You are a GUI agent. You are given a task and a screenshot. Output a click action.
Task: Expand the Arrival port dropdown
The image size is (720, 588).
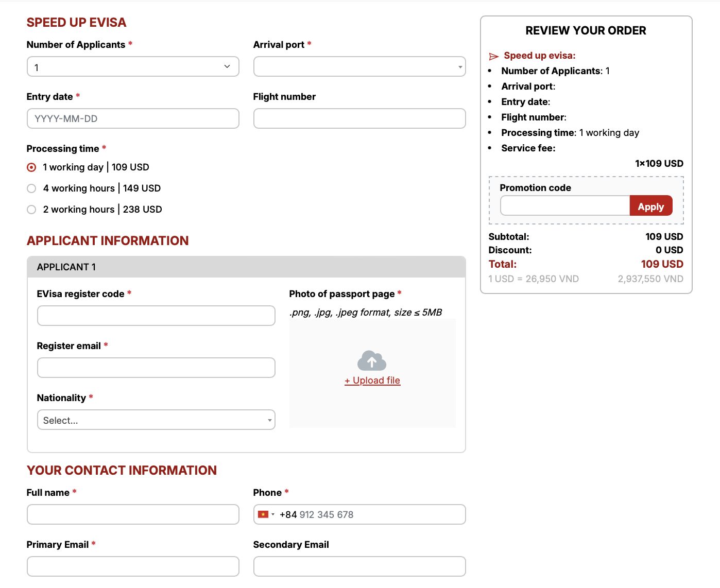[359, 67]
